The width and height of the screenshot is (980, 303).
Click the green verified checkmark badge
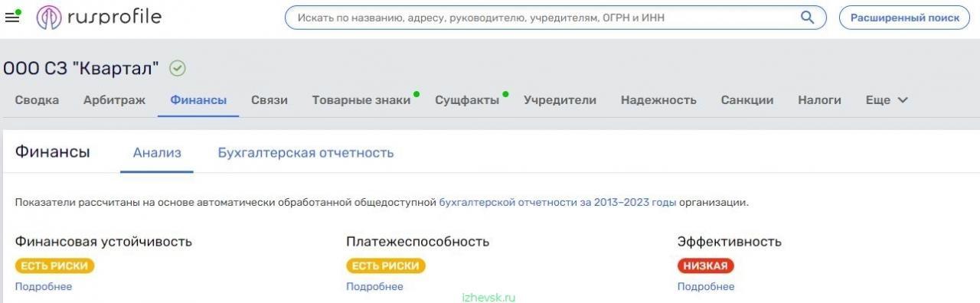[x=177, y=69]
